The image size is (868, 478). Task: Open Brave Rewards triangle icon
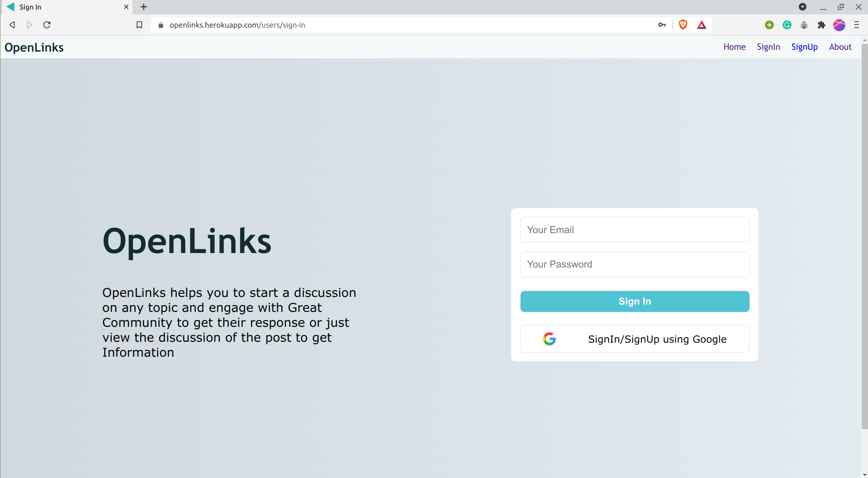(702, 25)
